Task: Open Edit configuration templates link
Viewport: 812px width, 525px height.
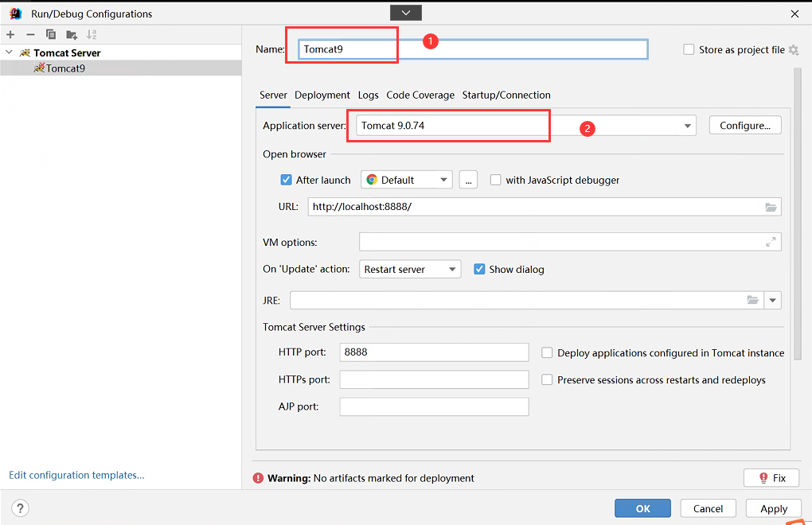Action: 76,475
